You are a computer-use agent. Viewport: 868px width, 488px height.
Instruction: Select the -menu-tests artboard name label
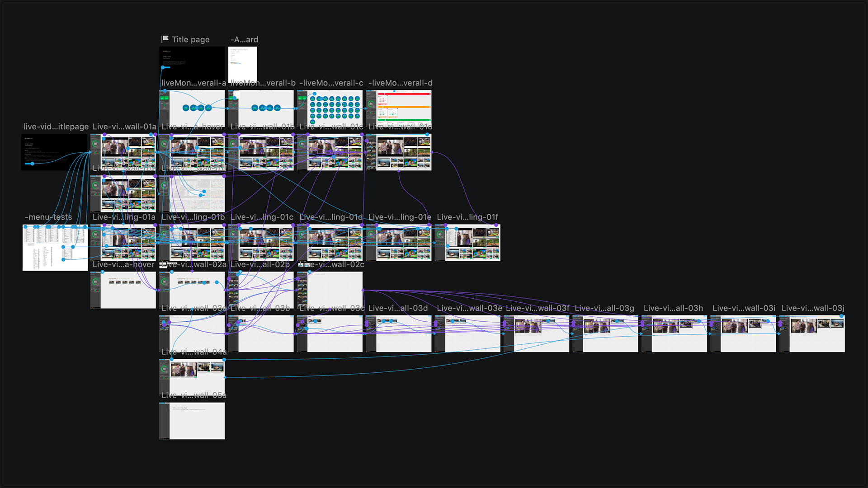[48, 217]
